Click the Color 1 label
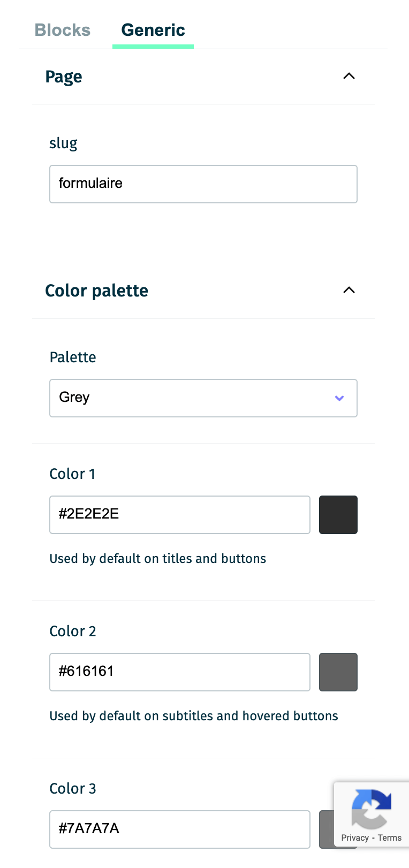409x868 pixels. (x=72, y=474)
